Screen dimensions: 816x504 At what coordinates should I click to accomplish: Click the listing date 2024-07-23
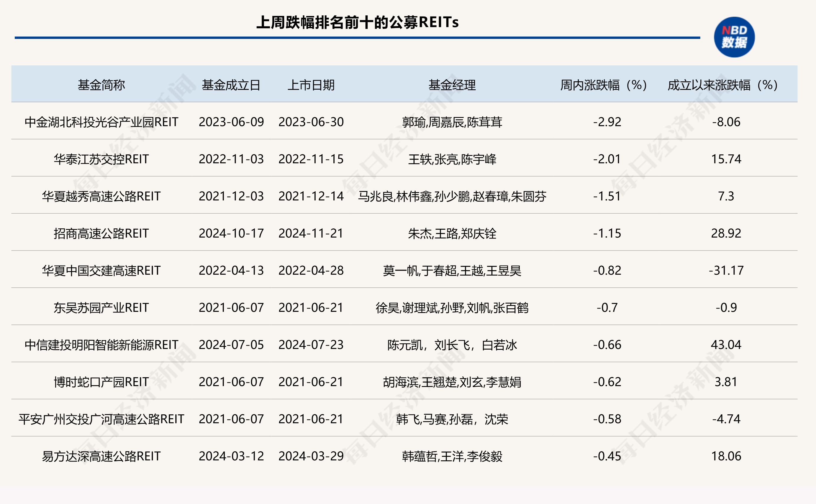point(311,345)
